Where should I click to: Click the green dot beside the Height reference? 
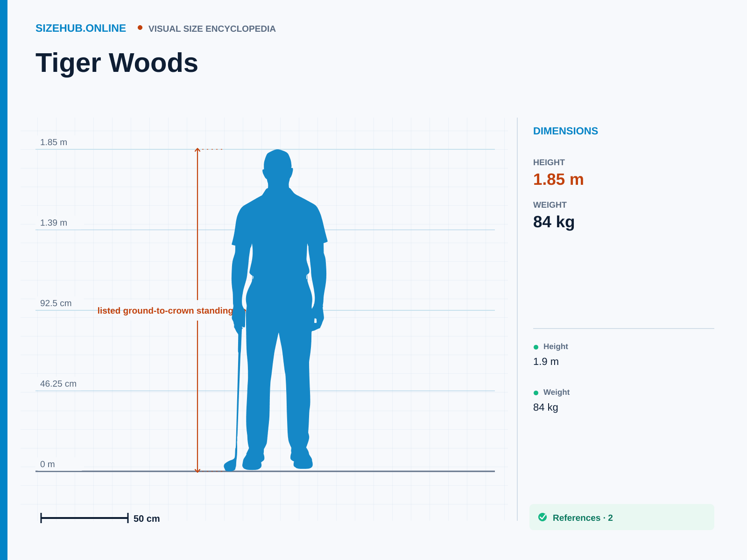click(536, 347)
